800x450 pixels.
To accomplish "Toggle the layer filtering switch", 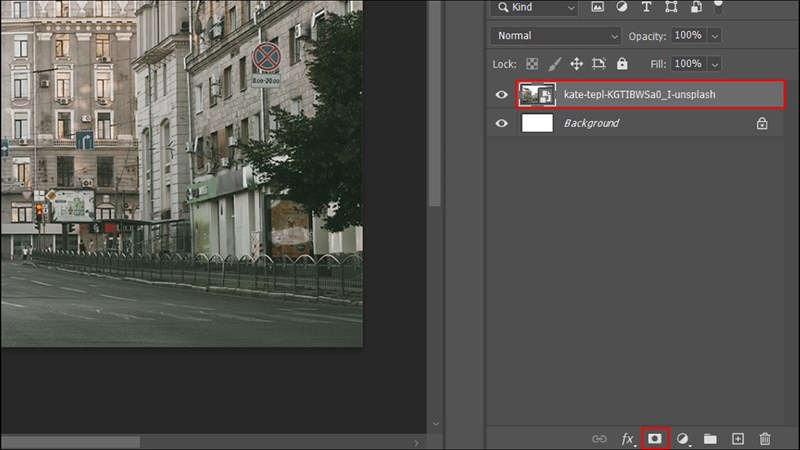I will click(x=718, y=7).
